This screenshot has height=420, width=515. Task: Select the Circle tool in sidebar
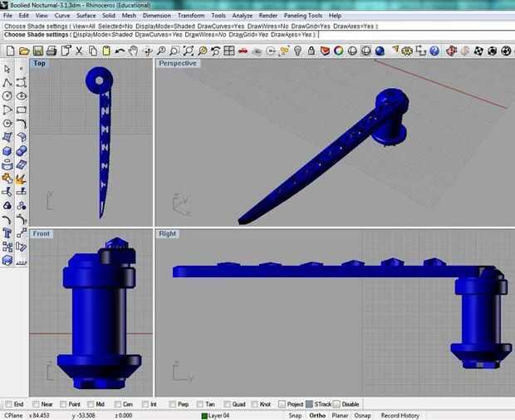pos(7,96)
